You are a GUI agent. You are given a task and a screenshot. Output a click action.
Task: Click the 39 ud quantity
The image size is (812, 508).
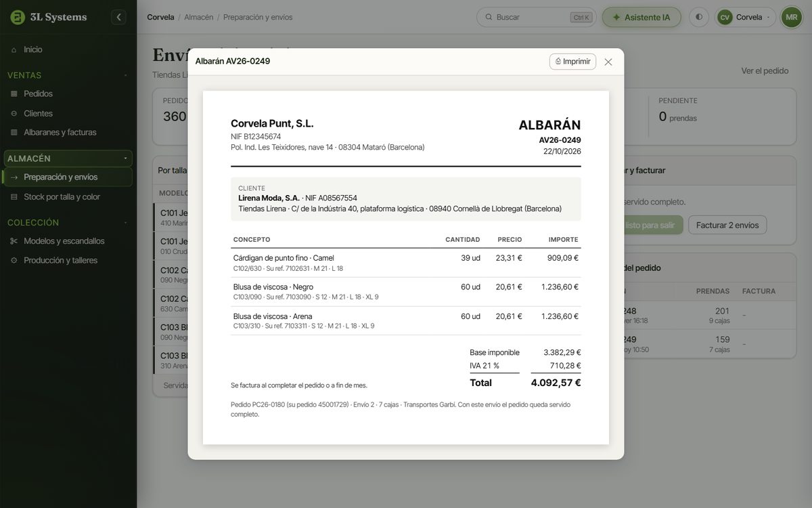pos(470,258)
